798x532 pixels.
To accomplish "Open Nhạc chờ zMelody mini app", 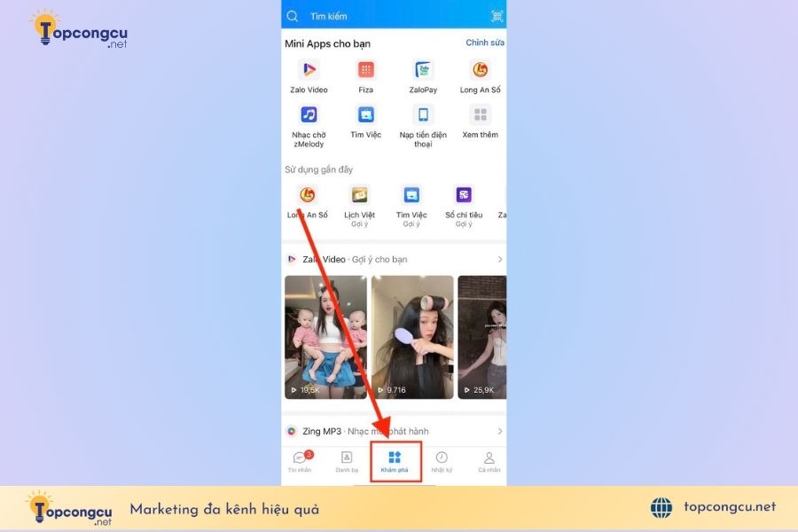I will coord(309,126).
